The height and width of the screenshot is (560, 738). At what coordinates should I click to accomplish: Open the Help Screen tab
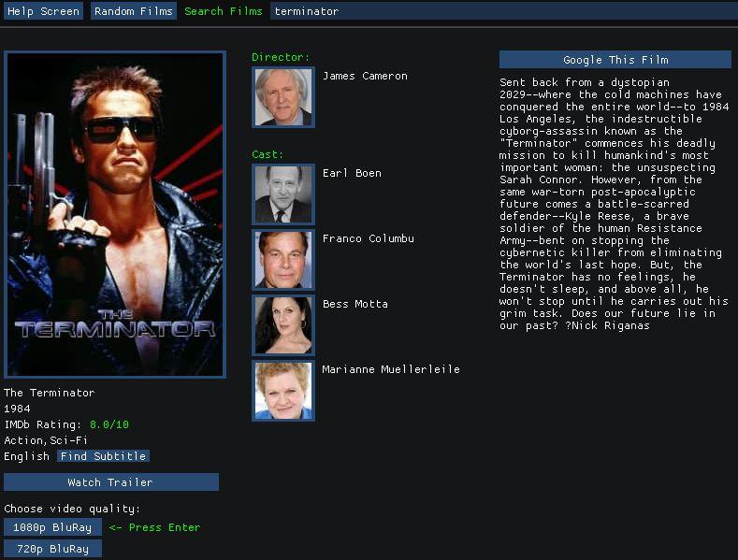click(x=43, y=11)
